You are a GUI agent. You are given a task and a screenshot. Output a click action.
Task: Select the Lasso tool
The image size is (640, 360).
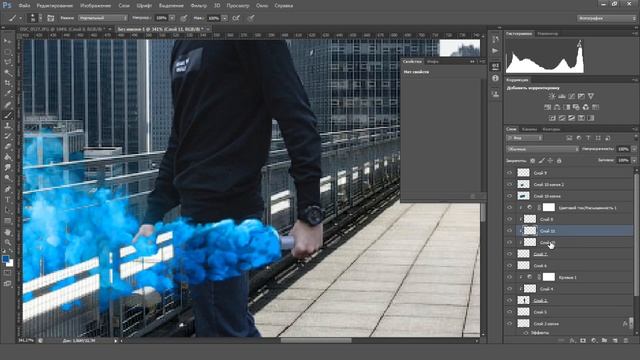tap(8, 62)
